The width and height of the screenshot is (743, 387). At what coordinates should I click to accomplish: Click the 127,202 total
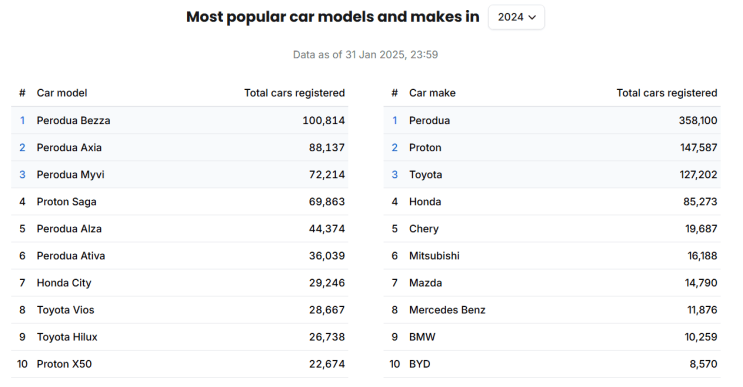[x=698, y=174]
